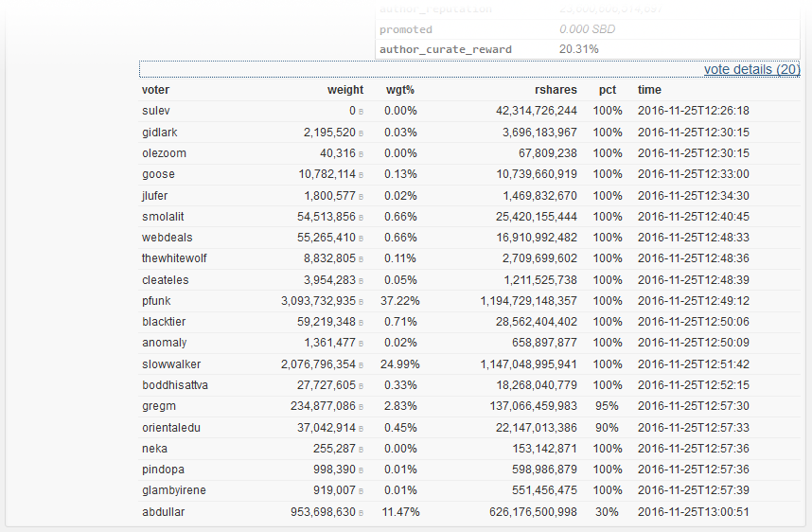Select the gregm voter row
The image size is (812, 532).
coord(469,406)
